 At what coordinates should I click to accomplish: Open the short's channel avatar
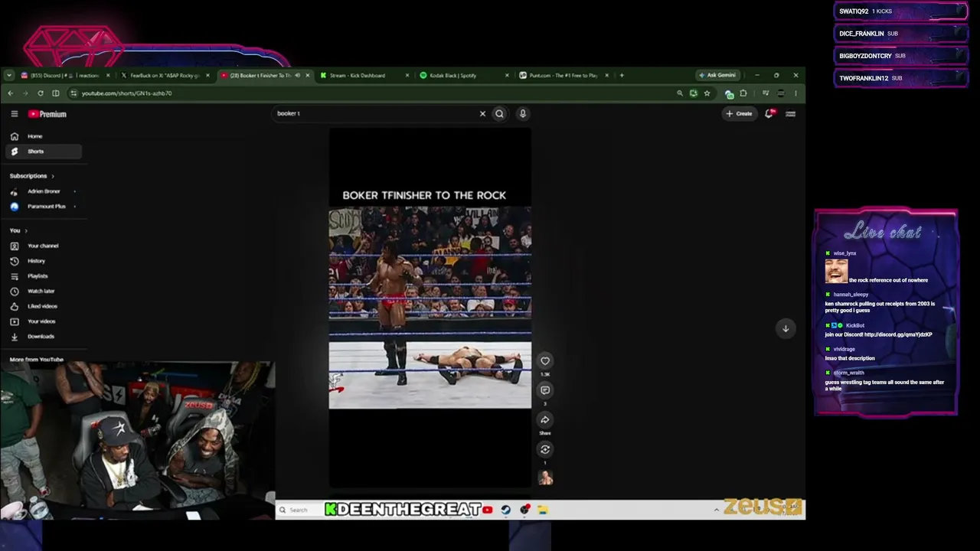(545, 478)
